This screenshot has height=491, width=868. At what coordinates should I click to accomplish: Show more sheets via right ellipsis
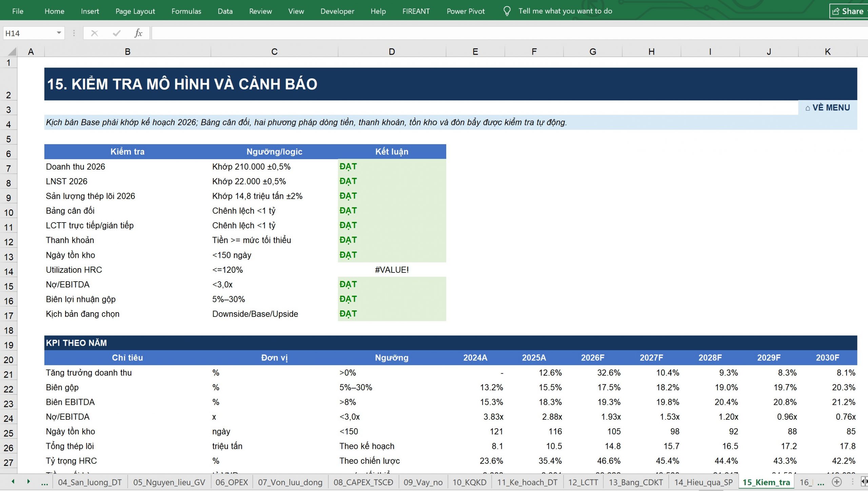pyautogui.click(x=821, y=483)
